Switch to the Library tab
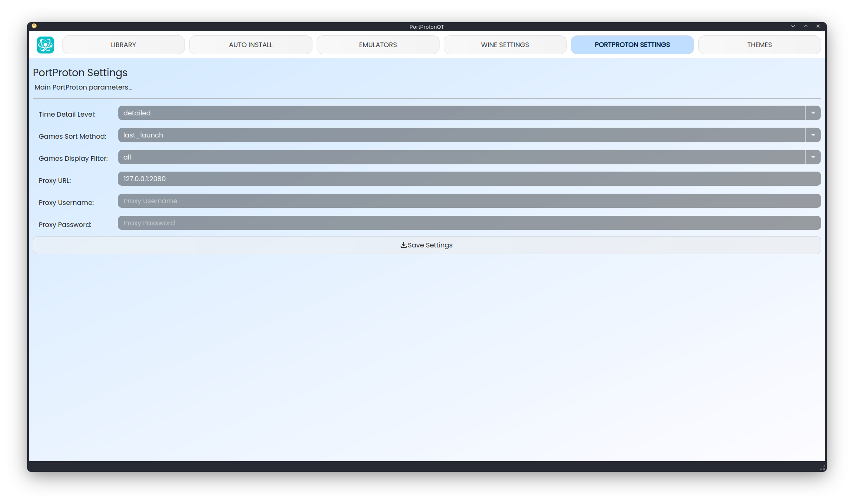Viewport: 854px width, 504px height. [123, 45]
